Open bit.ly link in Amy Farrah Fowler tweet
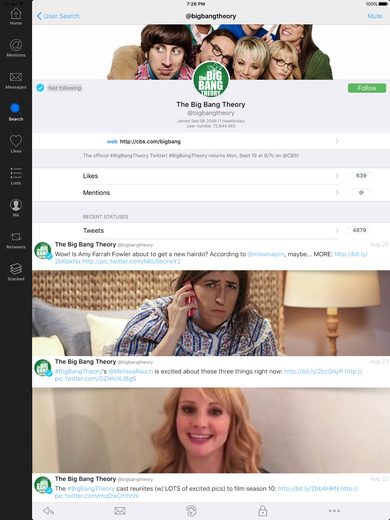Screen dimensions: 390x520 [x=351, y=254]
